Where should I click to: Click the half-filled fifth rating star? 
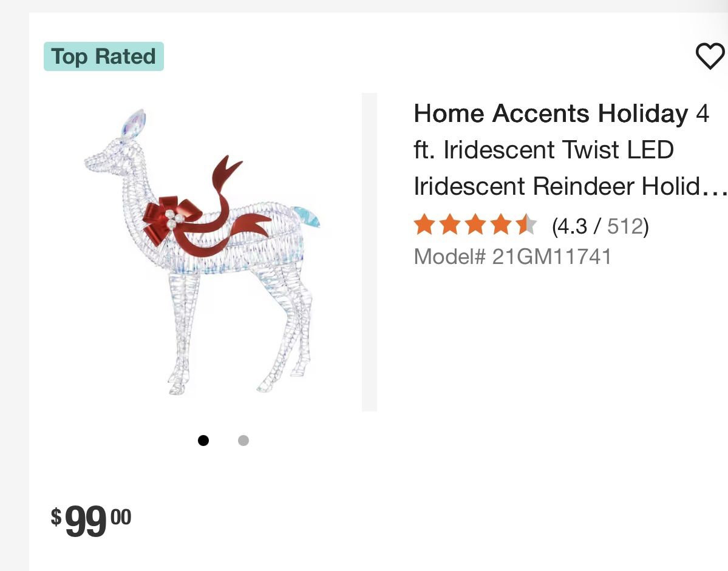coord(526,225)
